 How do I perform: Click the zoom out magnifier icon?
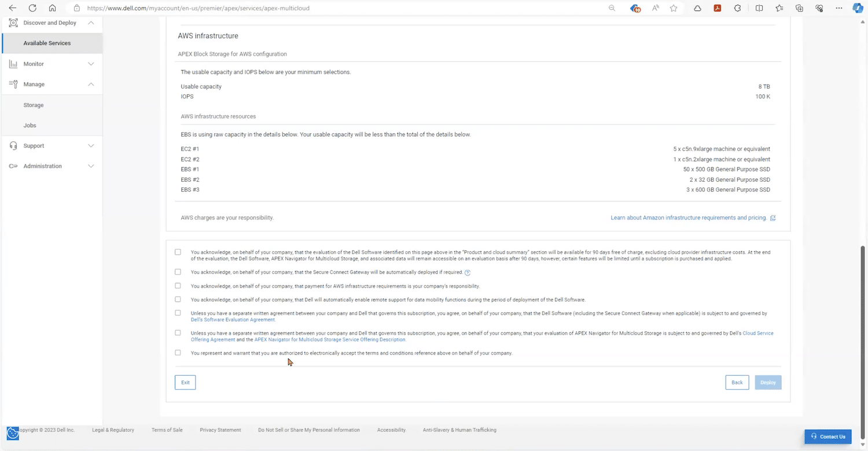click(x=612, y=8)
